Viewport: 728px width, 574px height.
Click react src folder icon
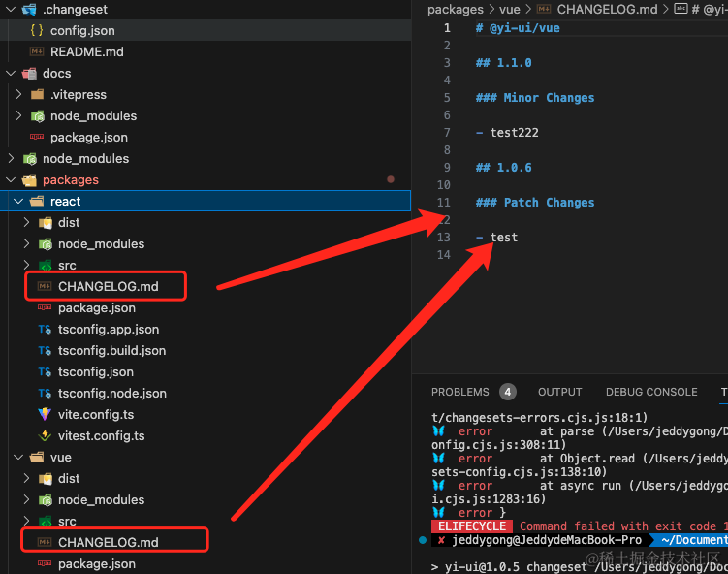pyautogui.click(x=45, y=266)
